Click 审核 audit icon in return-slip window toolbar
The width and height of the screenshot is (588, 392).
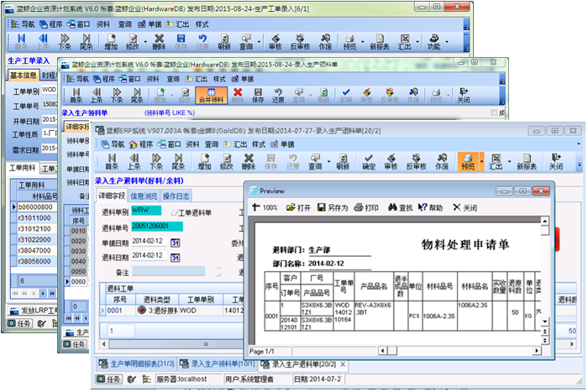tap(391, 161)
